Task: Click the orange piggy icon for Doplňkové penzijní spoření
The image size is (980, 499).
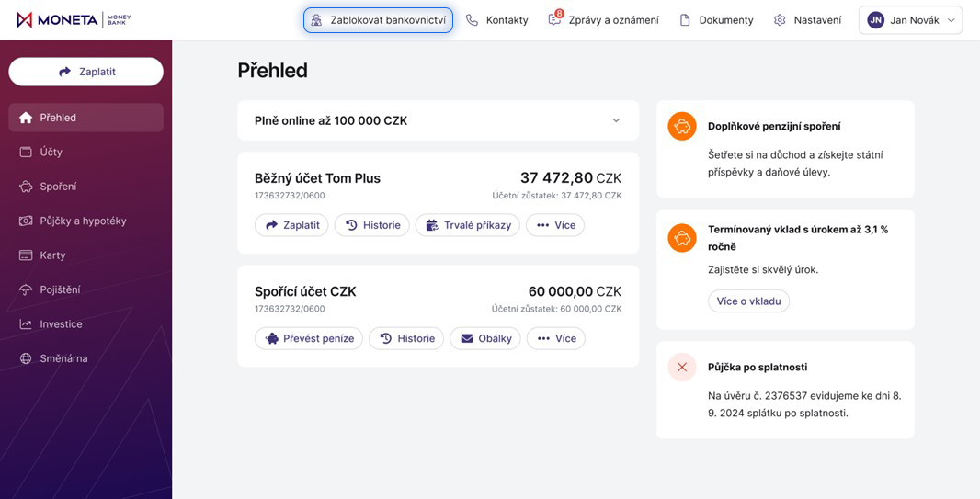Action: click(x=682, y=126)
